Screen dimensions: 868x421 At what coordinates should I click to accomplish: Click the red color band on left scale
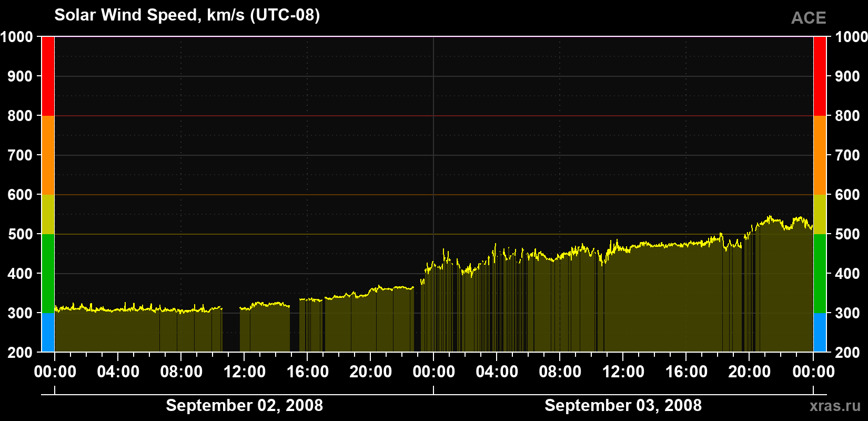tap(48, 76)
